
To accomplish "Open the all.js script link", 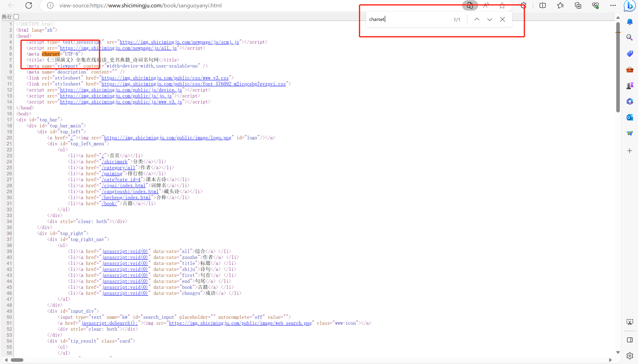I will click(x=118, y=48).
